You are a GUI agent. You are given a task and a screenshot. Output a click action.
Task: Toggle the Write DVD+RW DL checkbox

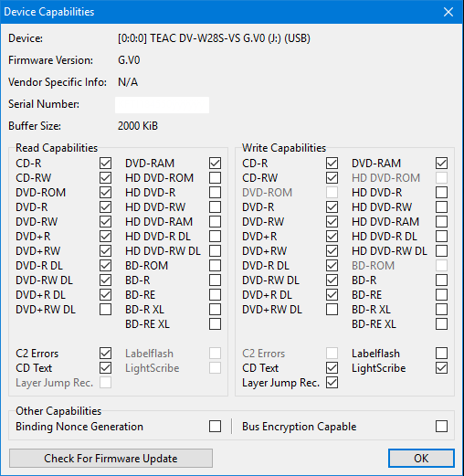[332, 310]
